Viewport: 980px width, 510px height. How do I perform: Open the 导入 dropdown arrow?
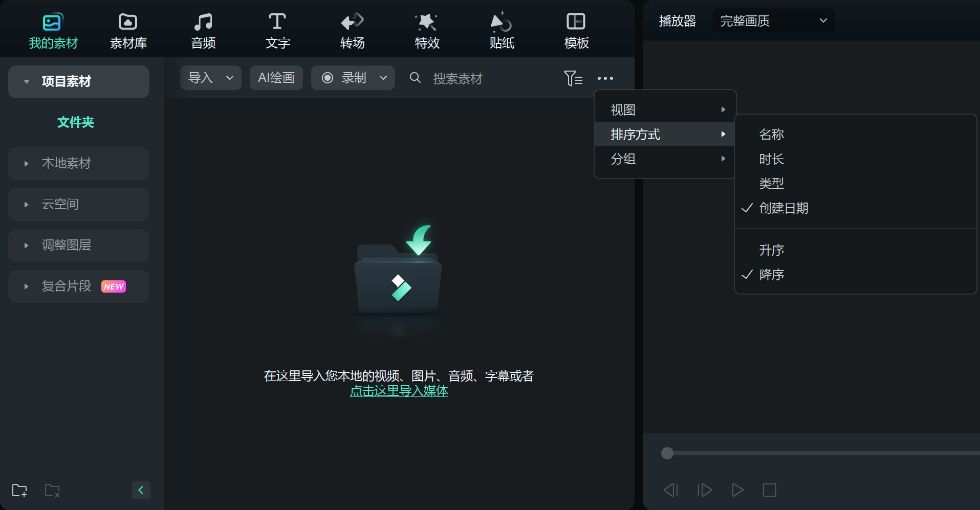click(x=230, y=78)
